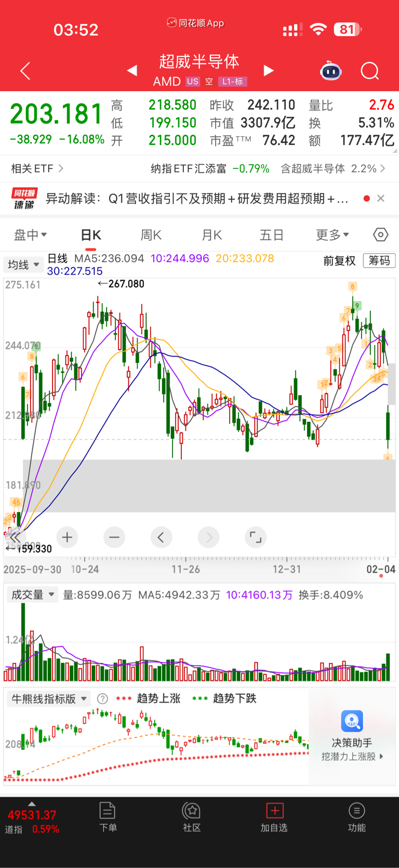Tap the 道指 49531.37 index ticker
This screenshot has height=868, width=399.
[32, 822]
